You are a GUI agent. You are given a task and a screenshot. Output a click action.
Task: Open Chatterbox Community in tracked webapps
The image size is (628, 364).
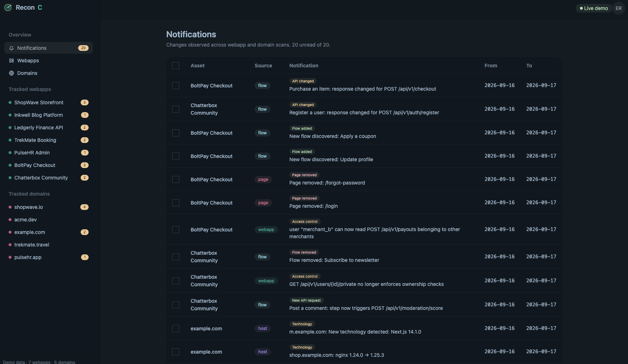tap(48, 178)
